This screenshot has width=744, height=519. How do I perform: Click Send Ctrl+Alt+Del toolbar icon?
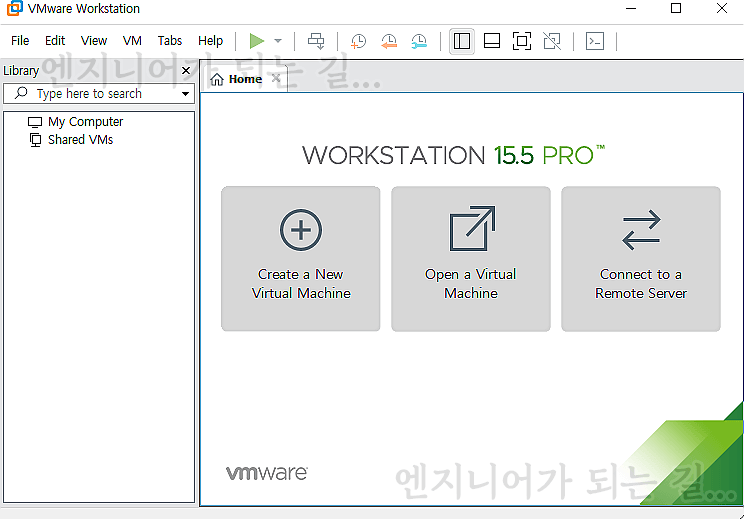pos(316,41)
